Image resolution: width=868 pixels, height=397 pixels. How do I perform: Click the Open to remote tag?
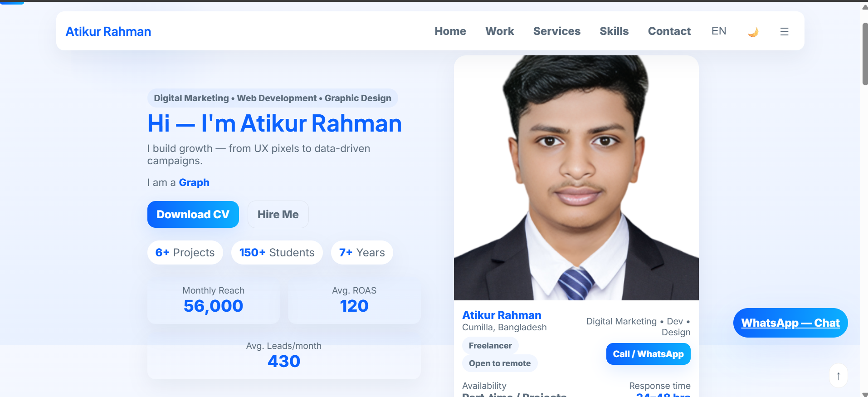pos(500,363)
